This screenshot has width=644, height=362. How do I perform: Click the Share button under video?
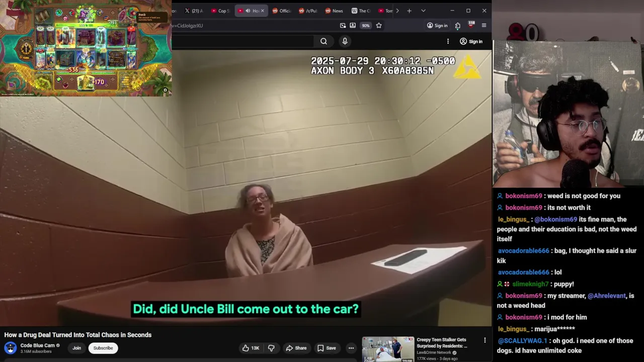[296, 348]
